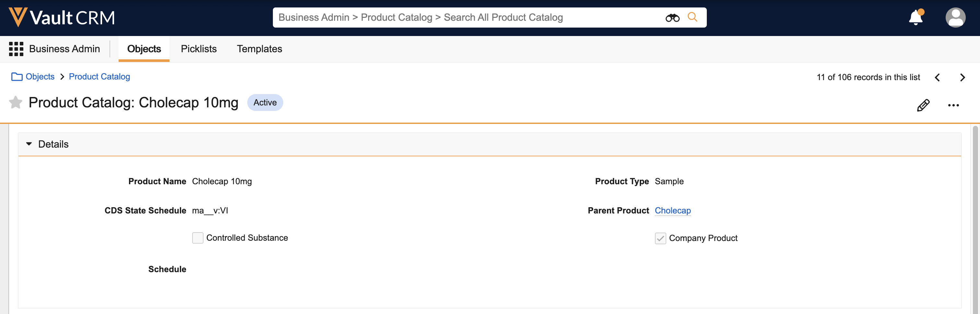980x314 pixels.
Task: Go to the previous record arrow
Action: tap(938, 77)
